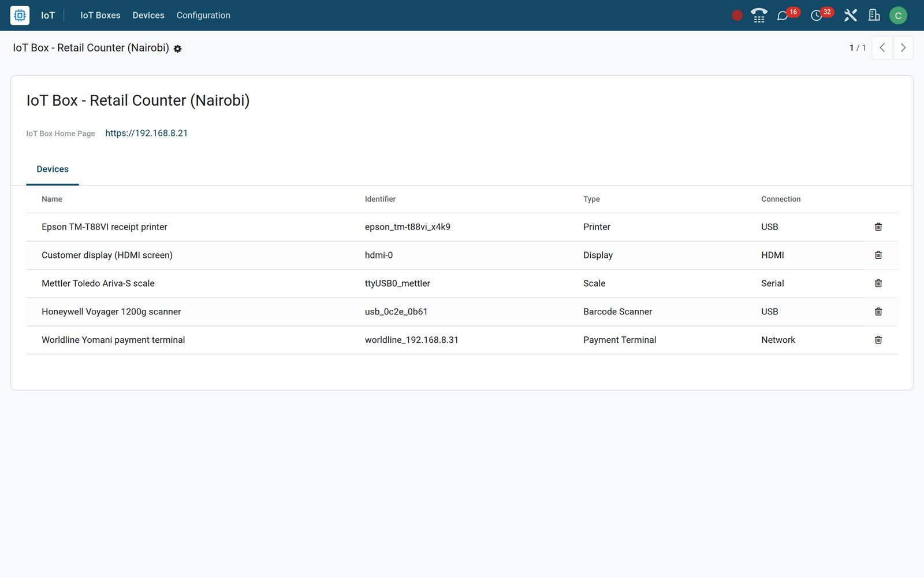Click the Payment Terminal type cell
The image size is (924, 578).
point(620,340)
